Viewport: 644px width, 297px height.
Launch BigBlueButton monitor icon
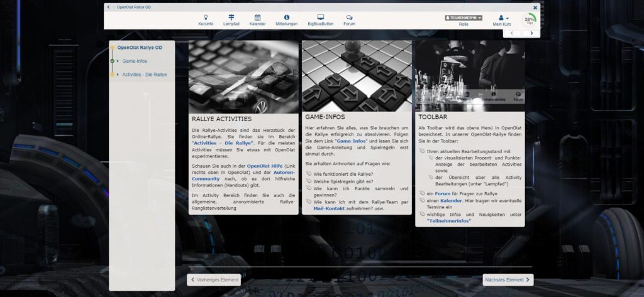click(320, 17)
